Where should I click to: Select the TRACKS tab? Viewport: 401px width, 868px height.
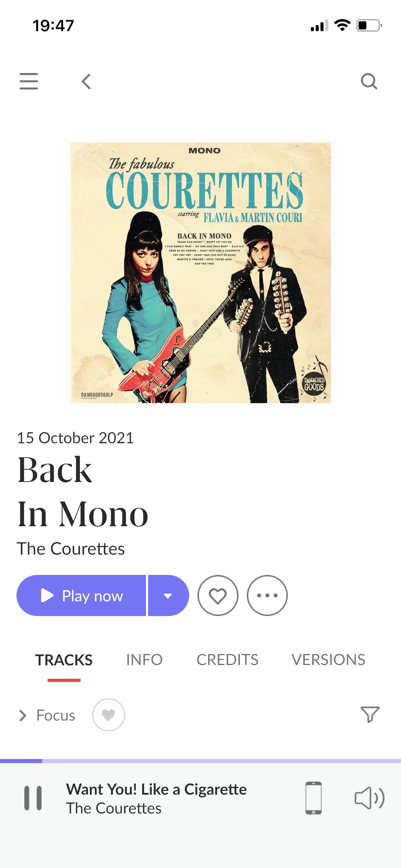tap(64, 660)
